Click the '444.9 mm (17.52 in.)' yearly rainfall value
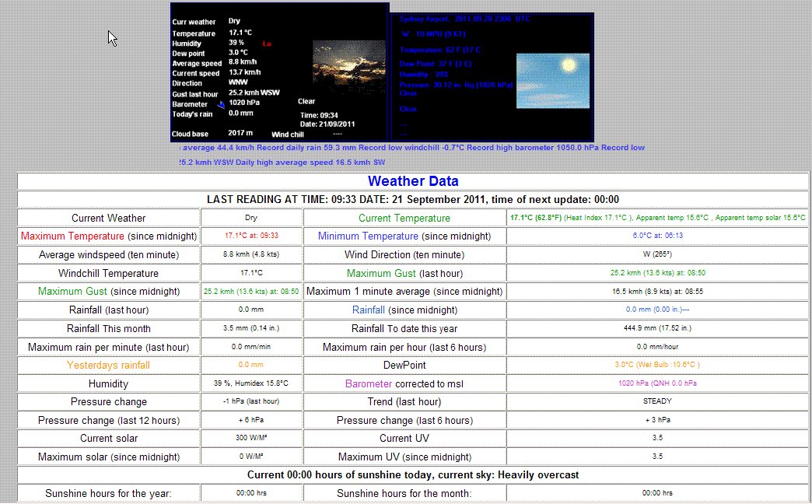Screen dimensions: 812x504 658,328
